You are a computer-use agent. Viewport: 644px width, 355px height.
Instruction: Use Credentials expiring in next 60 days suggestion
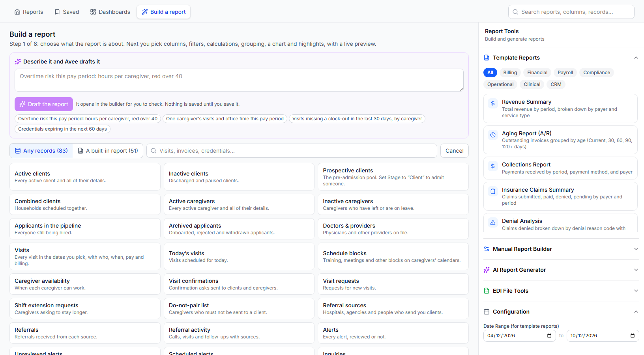[x=62, y=129]
